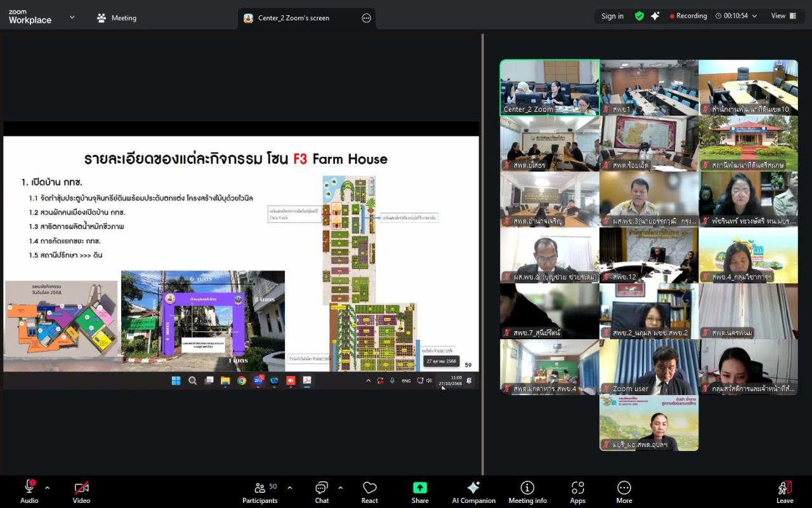Image resolution: width=812 pixels, height=508 pixels.
Task: Select สพด.อำนาจเจริญ participant video tile
Action: (549, 199)
